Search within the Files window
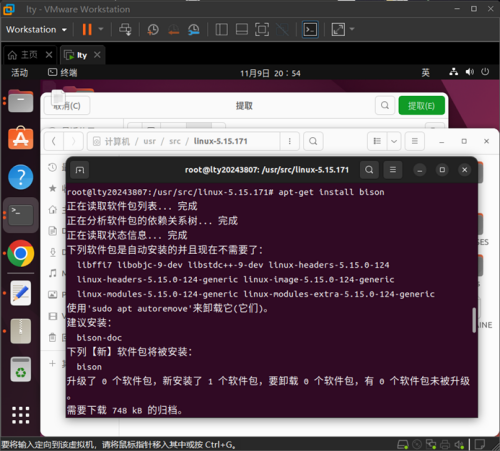 (313, 141)
